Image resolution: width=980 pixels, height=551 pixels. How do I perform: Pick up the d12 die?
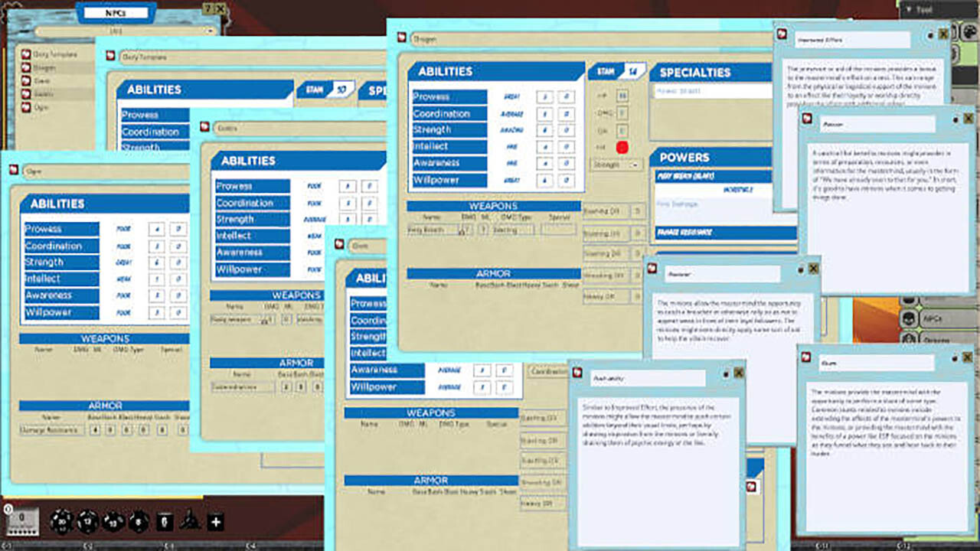[88, 520]
